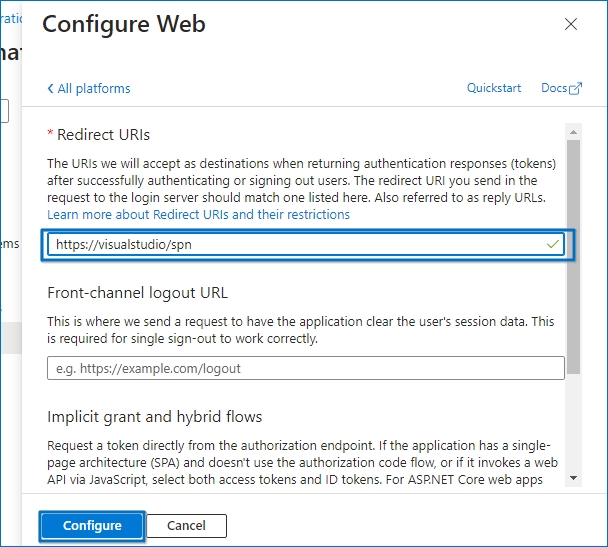The width and height of the screenshot is (608, 547).
Task: Click the partially visible search box on left edge
Action: (4, 111)
